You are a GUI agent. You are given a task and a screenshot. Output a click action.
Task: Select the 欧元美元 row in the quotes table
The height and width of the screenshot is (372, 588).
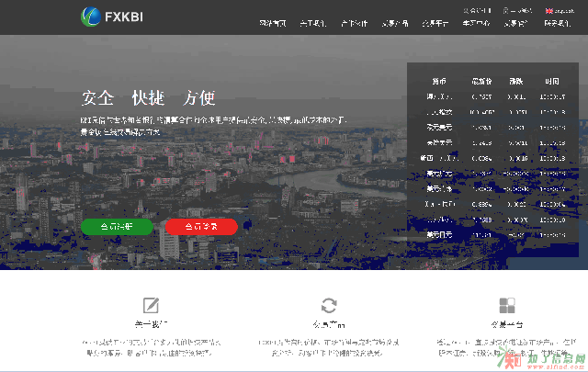[438, 128]
